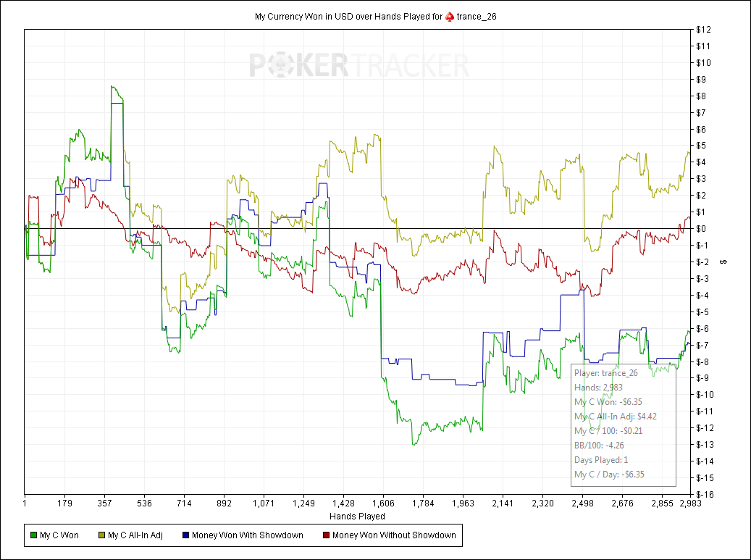This screenshot has width=751, height=560.
Task: Click the Hands Played axis label
Action: pos(357,517)
